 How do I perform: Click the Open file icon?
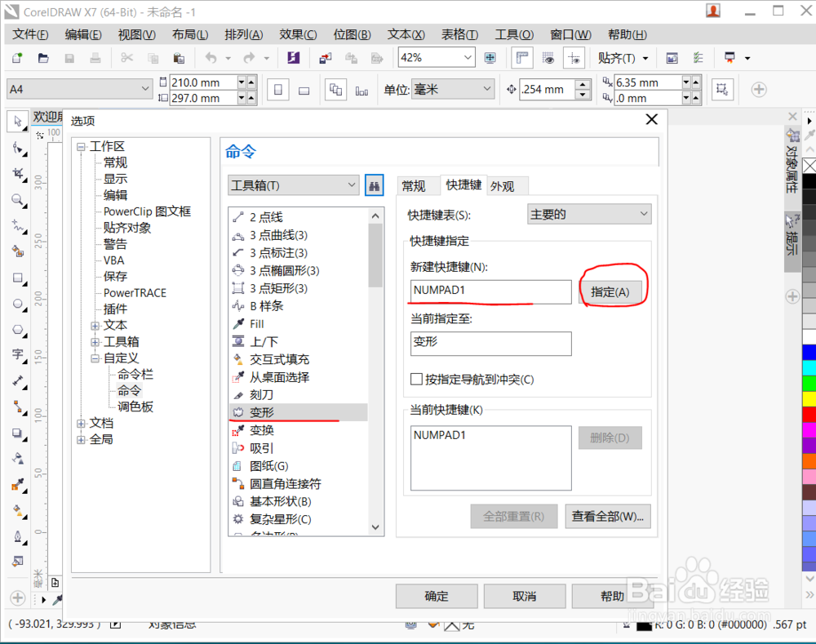44,58
